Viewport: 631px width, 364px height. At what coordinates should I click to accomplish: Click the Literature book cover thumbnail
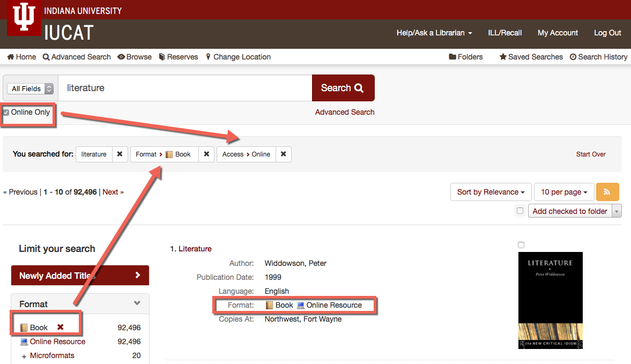click(551, 300)
